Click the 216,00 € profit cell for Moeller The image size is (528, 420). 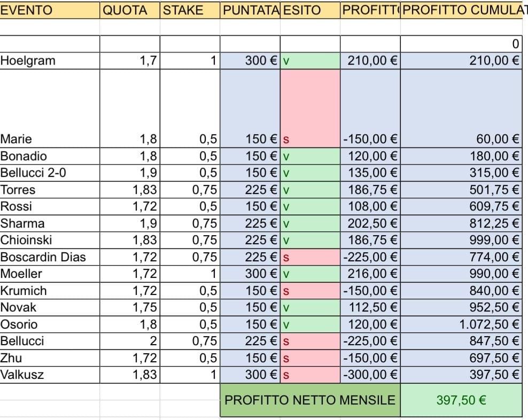370,274
